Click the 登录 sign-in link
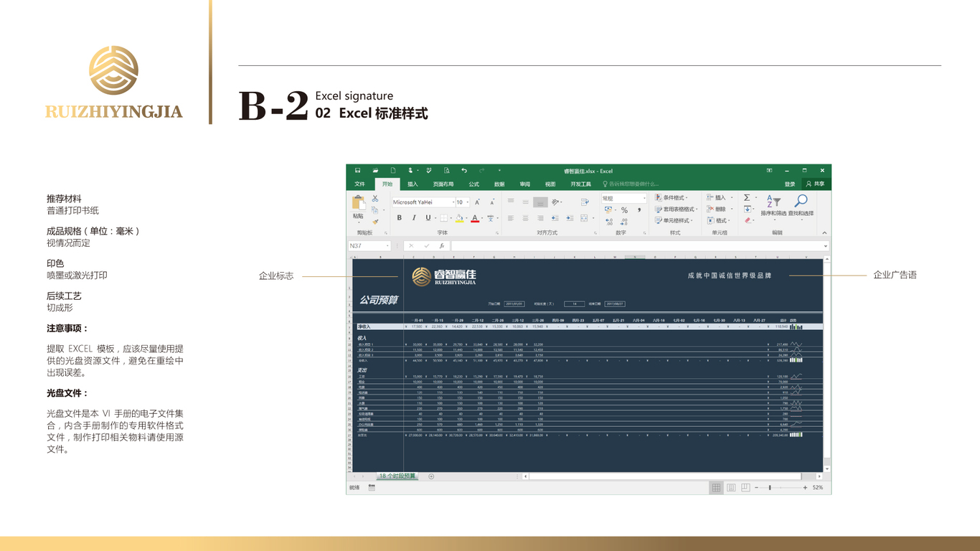This screenshot has height=551, width=980. click(x=790, y=184)
